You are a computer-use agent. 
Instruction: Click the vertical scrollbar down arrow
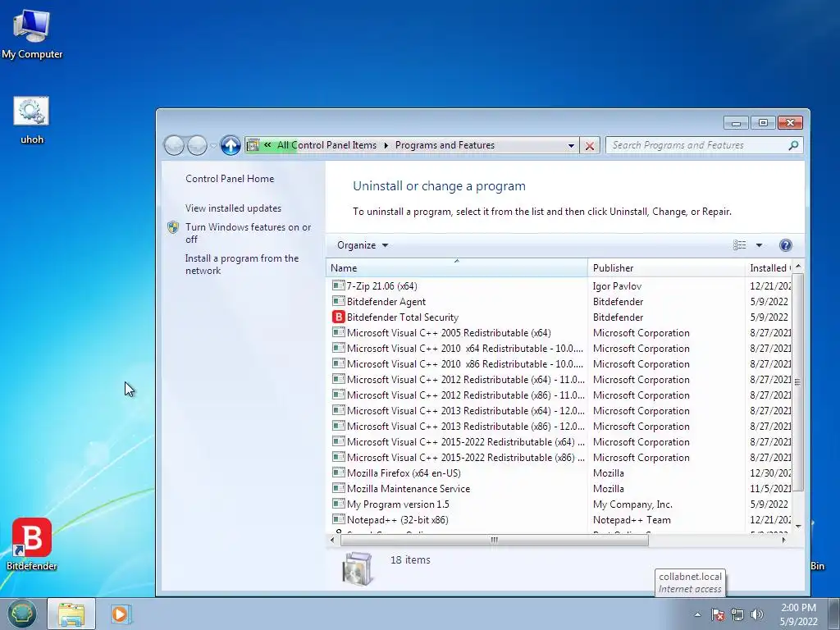pos(798,526)
